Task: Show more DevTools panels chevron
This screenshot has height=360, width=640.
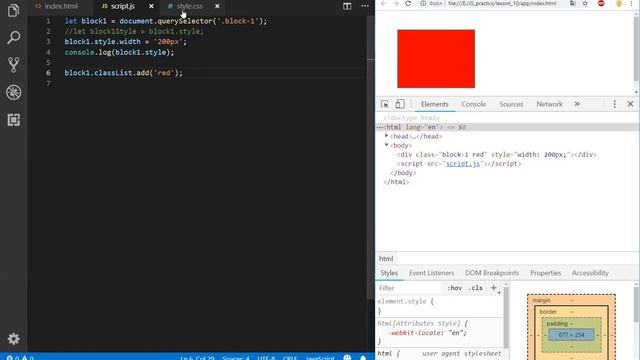Action: tap(577, 104)
